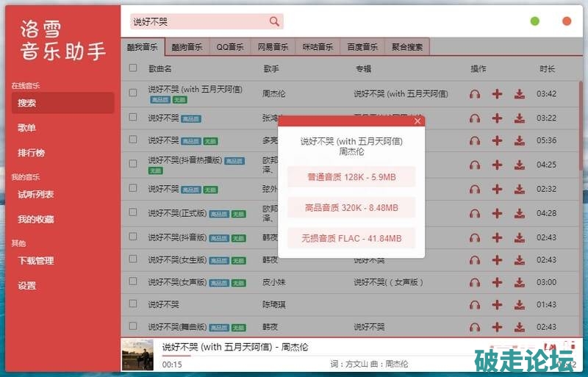Image resolution: width=588 pixels, height=377 pixels.
Task: Click headphone icon for 04:25 song
Action: pyautogui.click(x=475, y=165)
